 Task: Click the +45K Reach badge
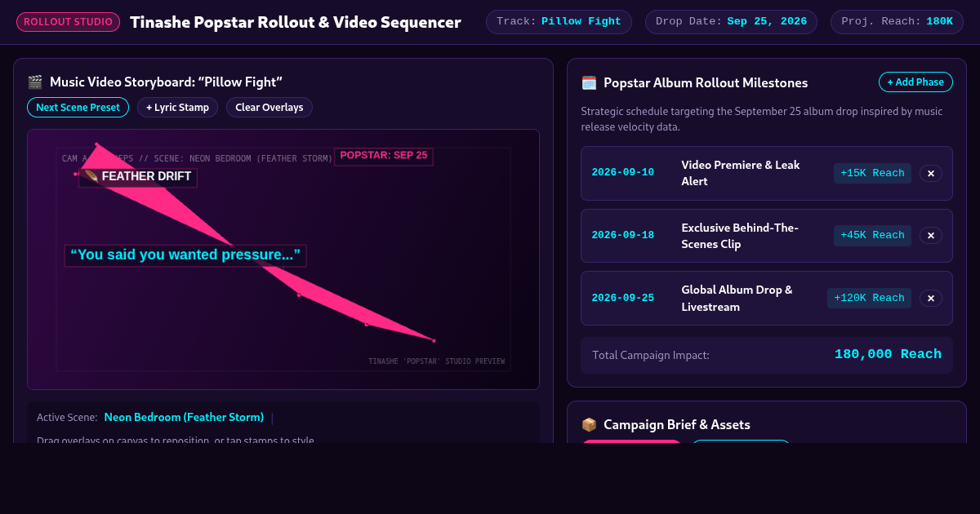(872, 236)
